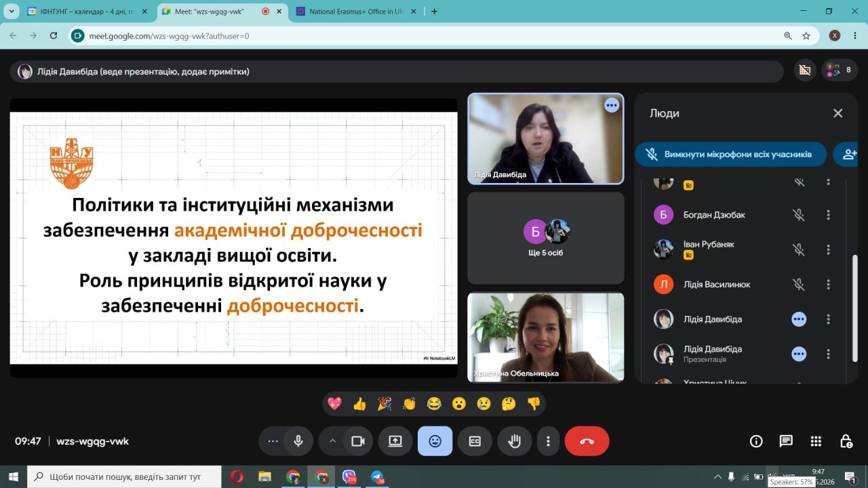Viewport: 868px width, 488px height.
Task: Turn on closed captions
Action: [x=475, y=441]
